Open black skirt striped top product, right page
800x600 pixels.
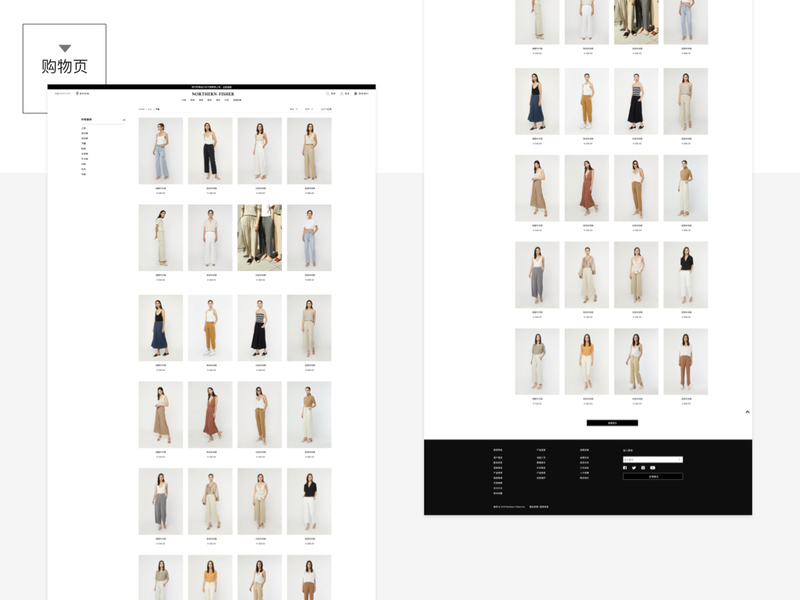coord(636,102)
